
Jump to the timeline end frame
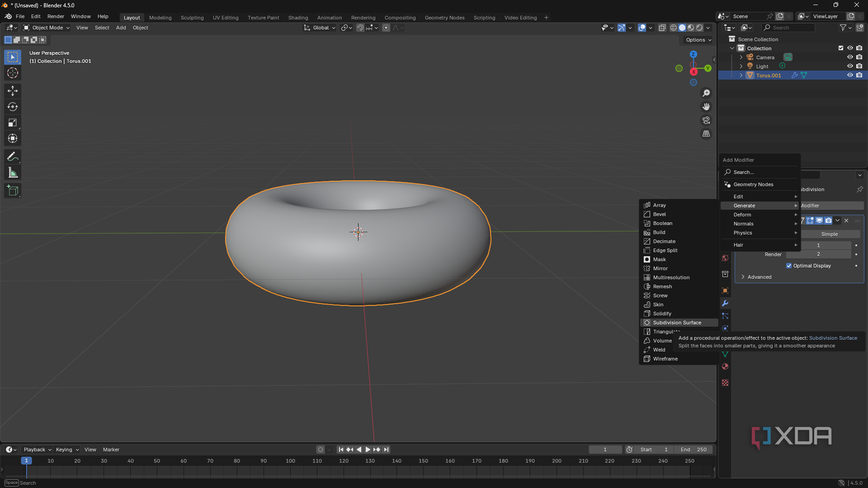coord(387,449)
